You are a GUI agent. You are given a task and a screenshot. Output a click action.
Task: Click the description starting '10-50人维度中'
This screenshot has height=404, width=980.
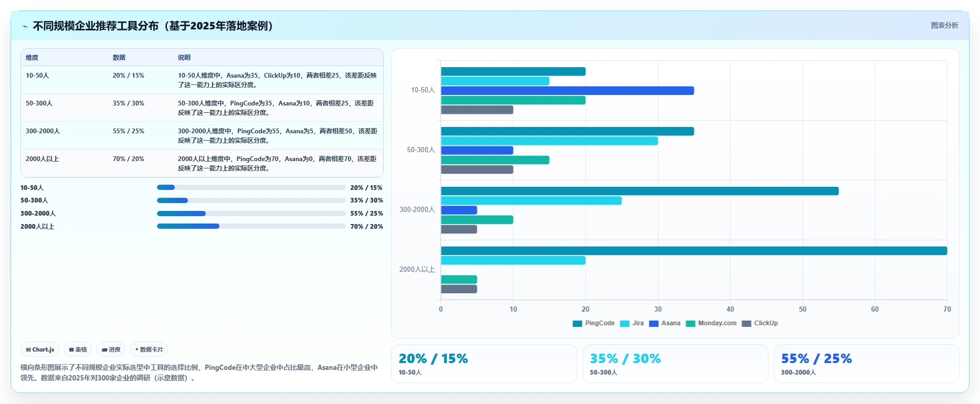[x=277, y=80]
